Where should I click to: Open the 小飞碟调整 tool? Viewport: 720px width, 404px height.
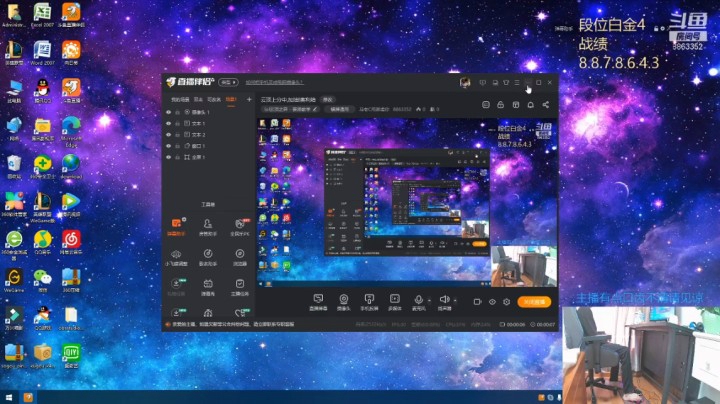176,257
